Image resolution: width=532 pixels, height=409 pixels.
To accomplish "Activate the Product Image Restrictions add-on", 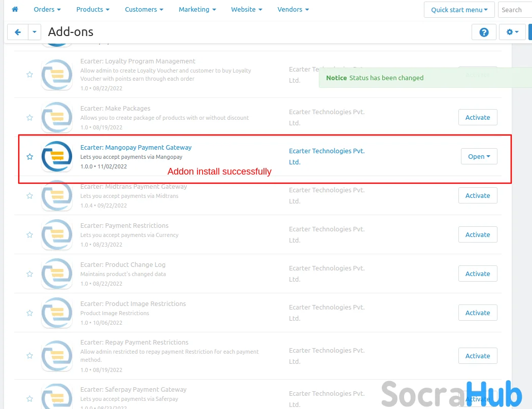I will click(478, 313).
